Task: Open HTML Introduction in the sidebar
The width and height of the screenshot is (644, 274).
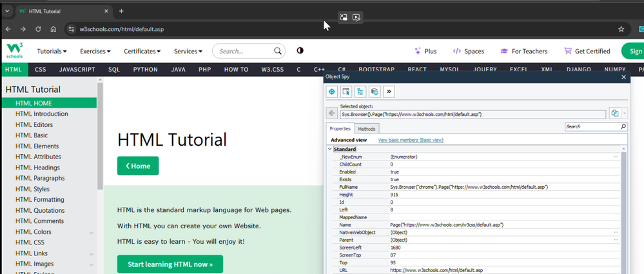Action: point(42,114)
